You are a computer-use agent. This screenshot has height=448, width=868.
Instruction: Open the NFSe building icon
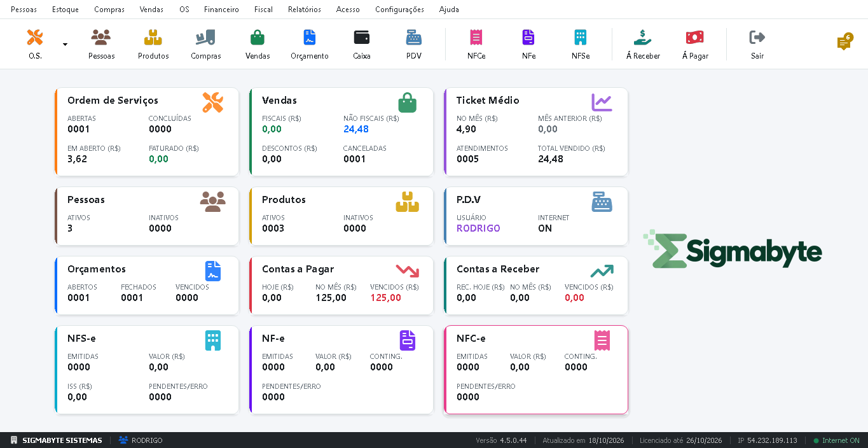[581, 38]
